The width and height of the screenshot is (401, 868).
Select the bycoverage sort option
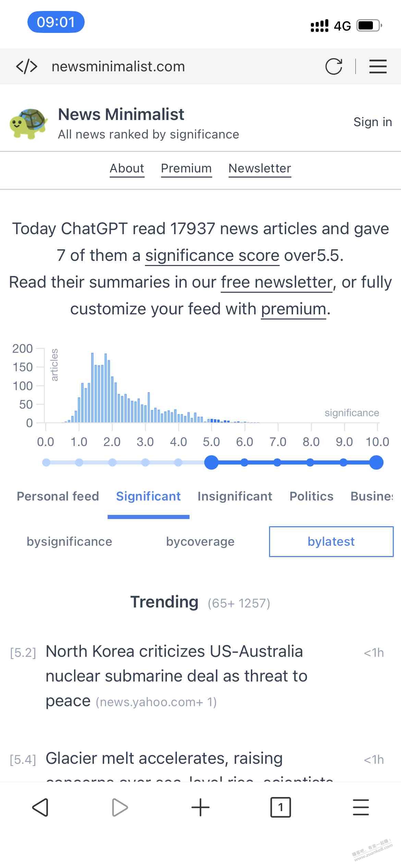click(200, 542)
